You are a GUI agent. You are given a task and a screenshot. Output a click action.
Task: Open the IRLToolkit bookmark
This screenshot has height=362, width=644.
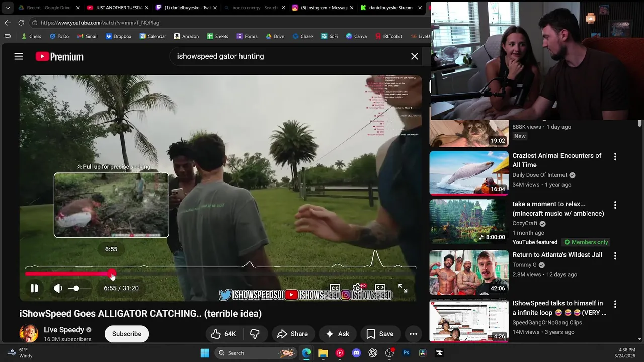tap(389, 36)
